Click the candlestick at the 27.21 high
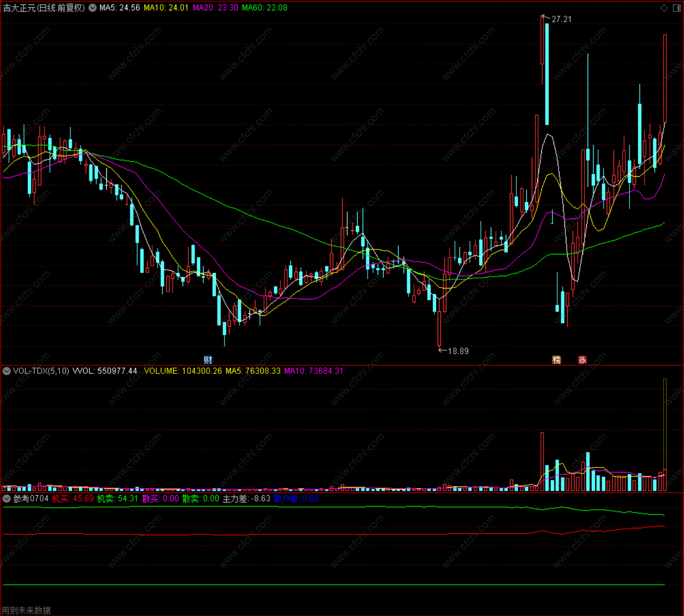The height and width of the screenshot is (616, 684). 542,50
